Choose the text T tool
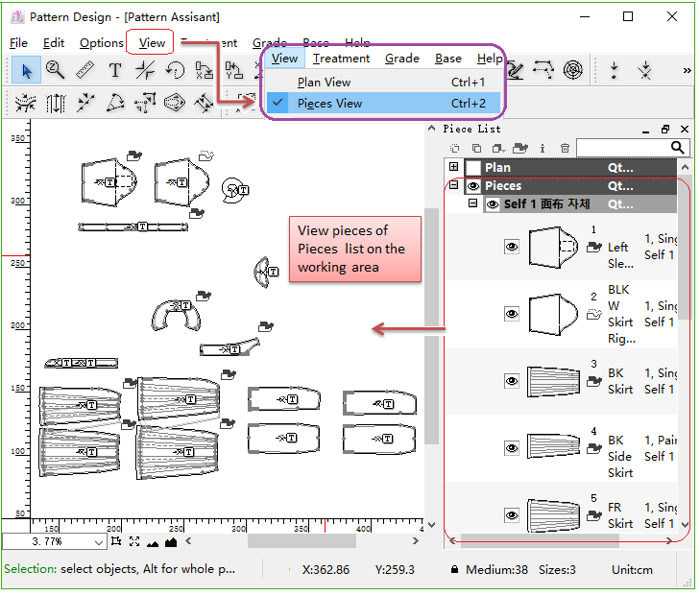700x596 pixels. tap(114, 69)
